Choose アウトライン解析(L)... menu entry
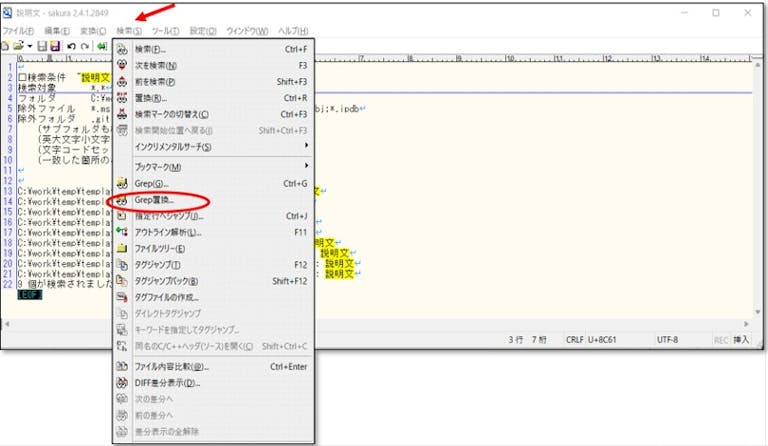The height and width of the screenshot is (446, 768). pos(214,232)
